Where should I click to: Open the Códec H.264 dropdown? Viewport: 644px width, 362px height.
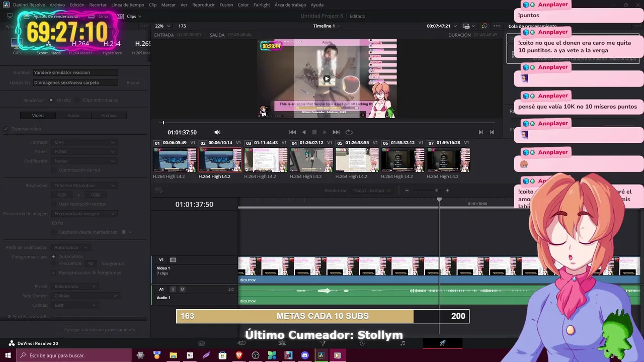pos(85,151)
